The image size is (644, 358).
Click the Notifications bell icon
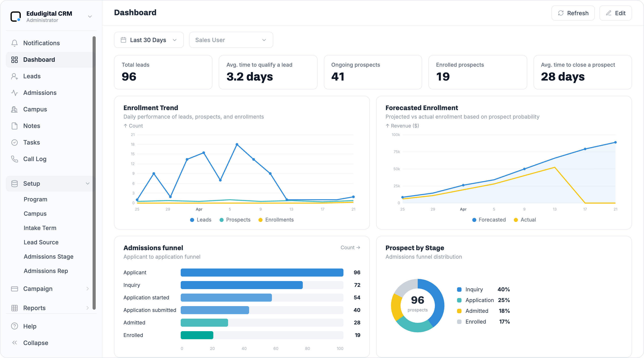tap(15, 43)
